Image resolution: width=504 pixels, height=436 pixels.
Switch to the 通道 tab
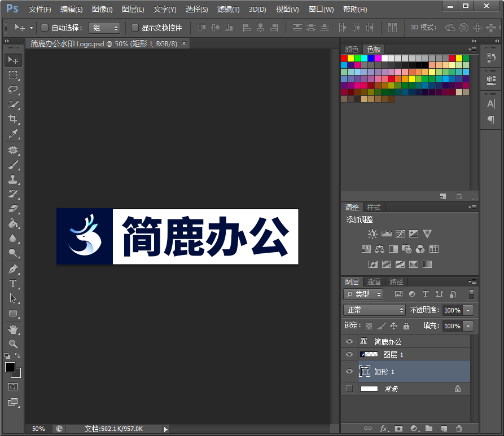(374, 281)
